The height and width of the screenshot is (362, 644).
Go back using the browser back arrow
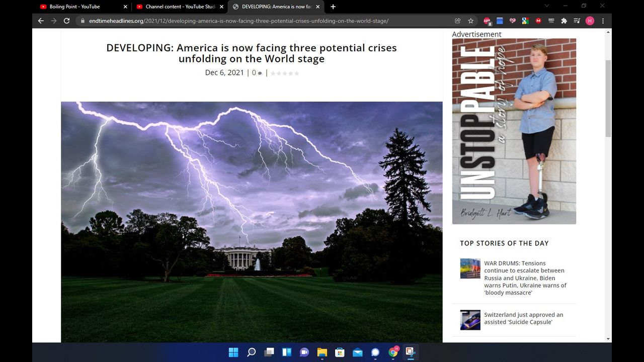click(41, 21)
